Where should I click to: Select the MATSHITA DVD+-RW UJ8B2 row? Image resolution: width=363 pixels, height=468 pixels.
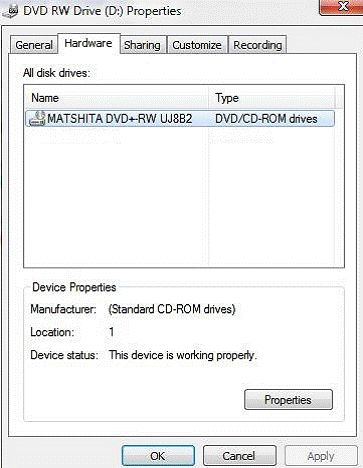point(180,119)
